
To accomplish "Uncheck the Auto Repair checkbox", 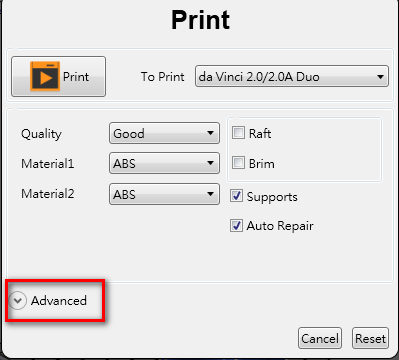I will coord(236,226).
